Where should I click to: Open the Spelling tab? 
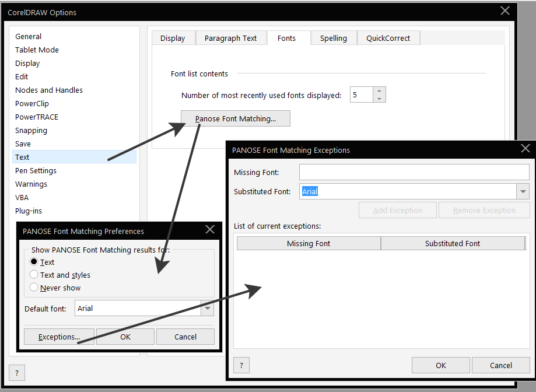pyautogui.click(x=333, y=38)
